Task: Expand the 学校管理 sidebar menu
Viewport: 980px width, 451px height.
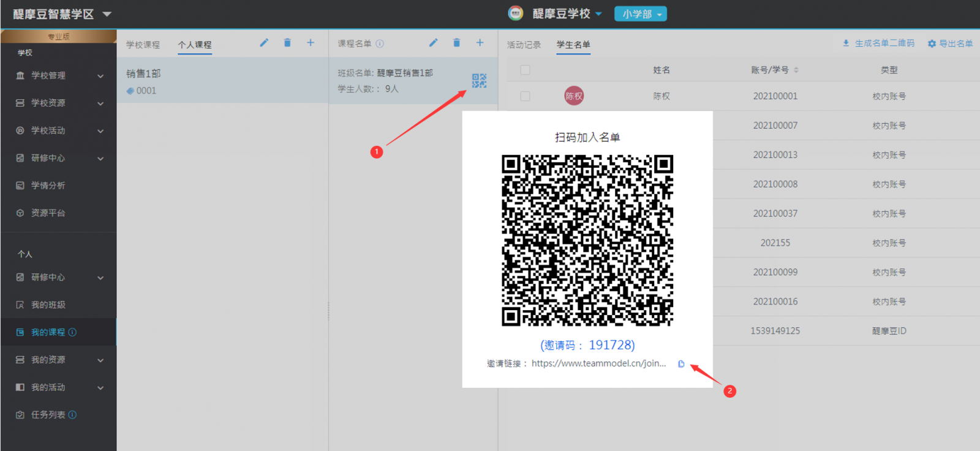Action: [59, 75]
